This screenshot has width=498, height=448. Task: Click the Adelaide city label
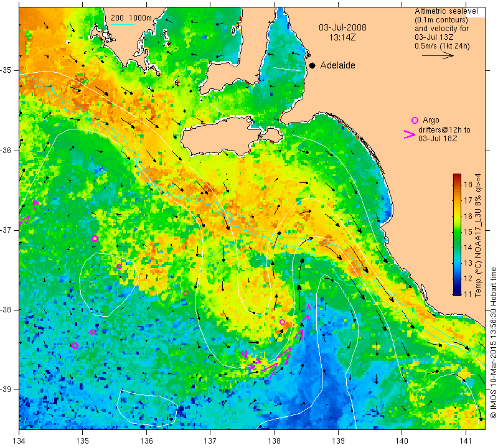point(337,65)
